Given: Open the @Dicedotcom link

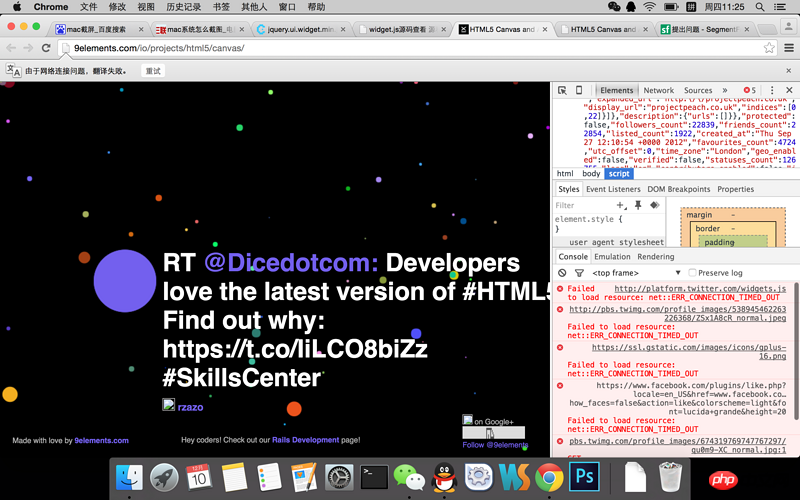Looking at the screenshot, I should point(291,263).
